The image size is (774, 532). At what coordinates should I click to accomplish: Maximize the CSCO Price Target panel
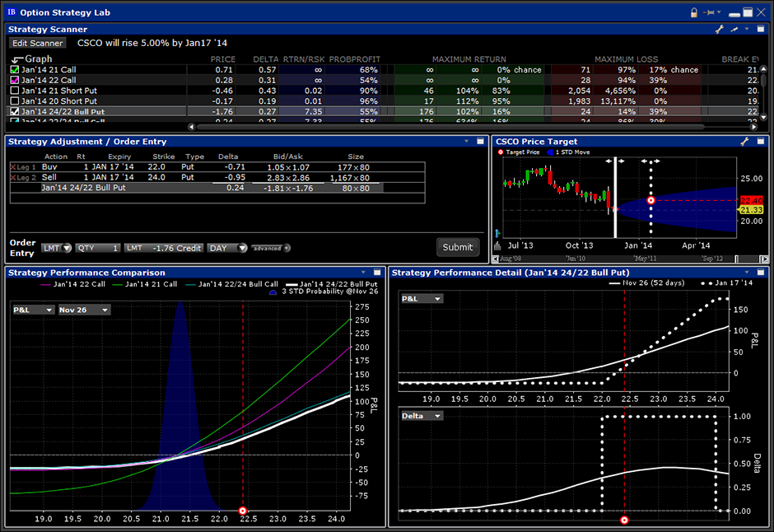point(761,141)
